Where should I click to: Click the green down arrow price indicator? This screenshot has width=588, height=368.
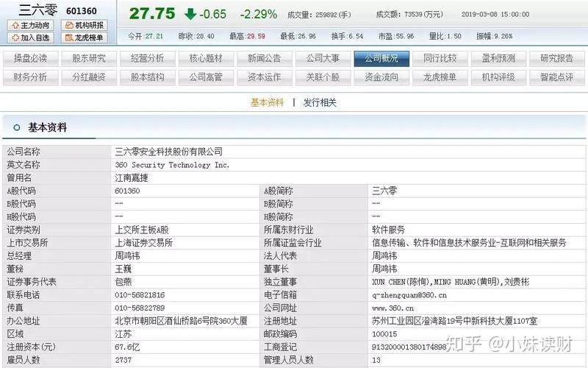190,14
